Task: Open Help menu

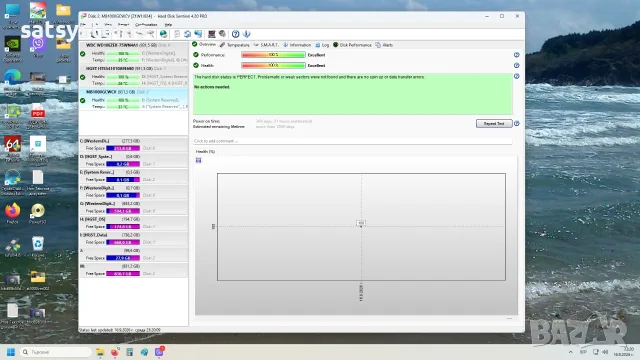Action: coord(168,24)
